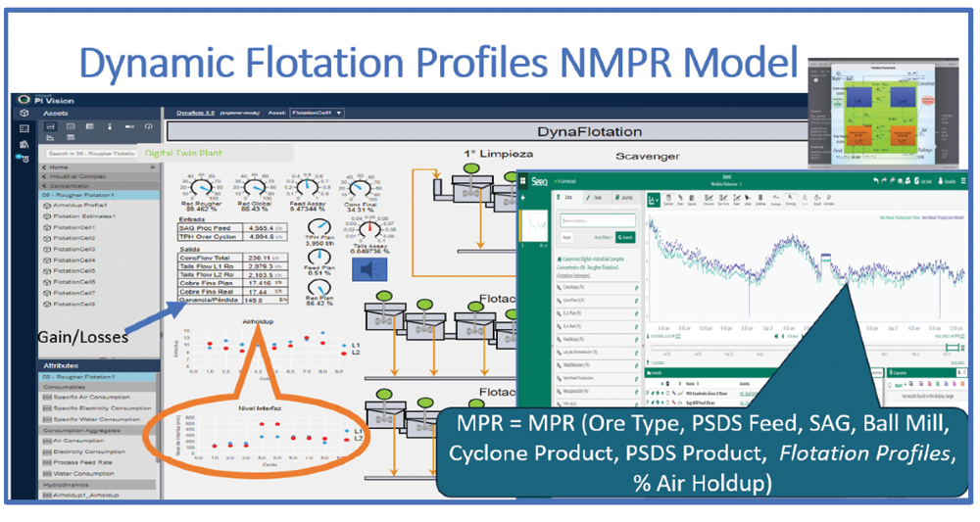Click the Search button in Seeq Data panel
The height and width of the screenshot is (522, 980).
[x=625, y=237]
